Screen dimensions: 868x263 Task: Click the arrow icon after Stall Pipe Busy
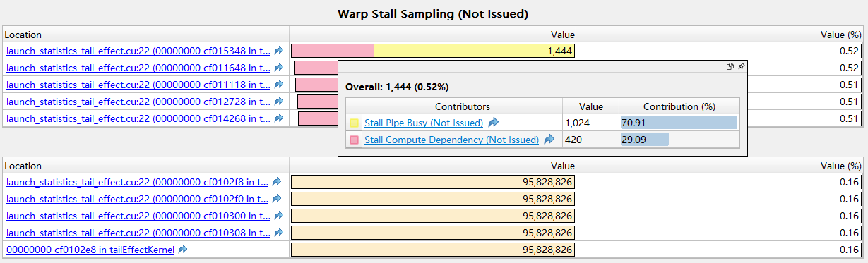[493, 123]
